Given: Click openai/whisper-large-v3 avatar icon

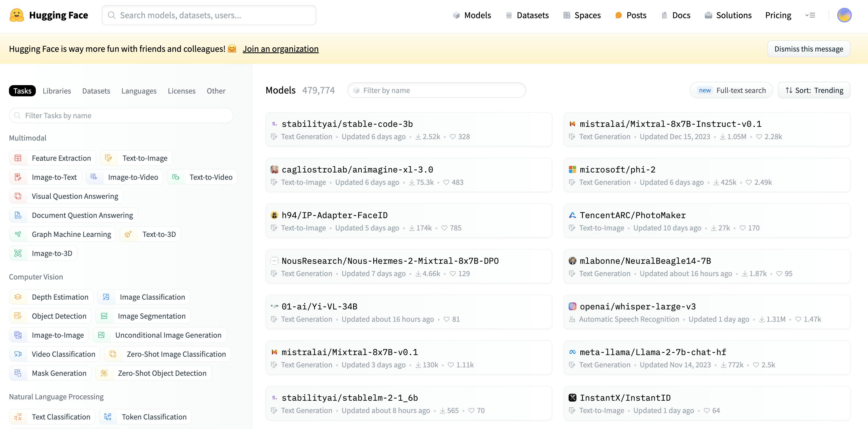Looking at the screenshot, I should coord(572,306).
